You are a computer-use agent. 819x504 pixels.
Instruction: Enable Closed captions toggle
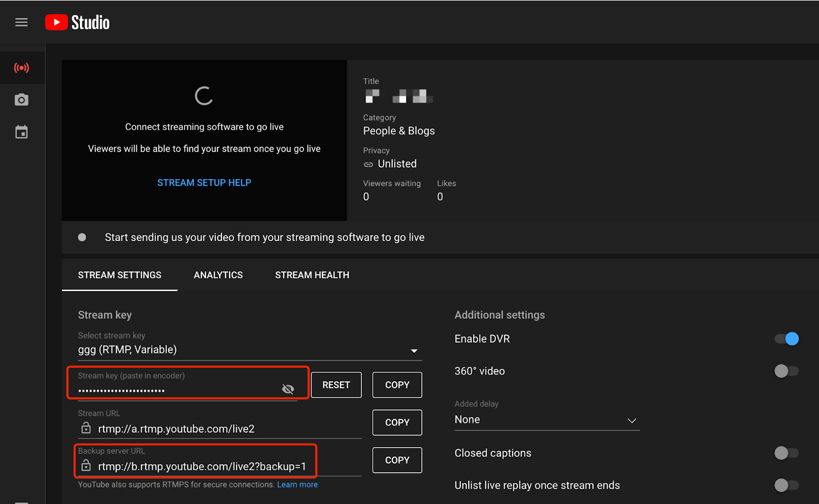786,453
